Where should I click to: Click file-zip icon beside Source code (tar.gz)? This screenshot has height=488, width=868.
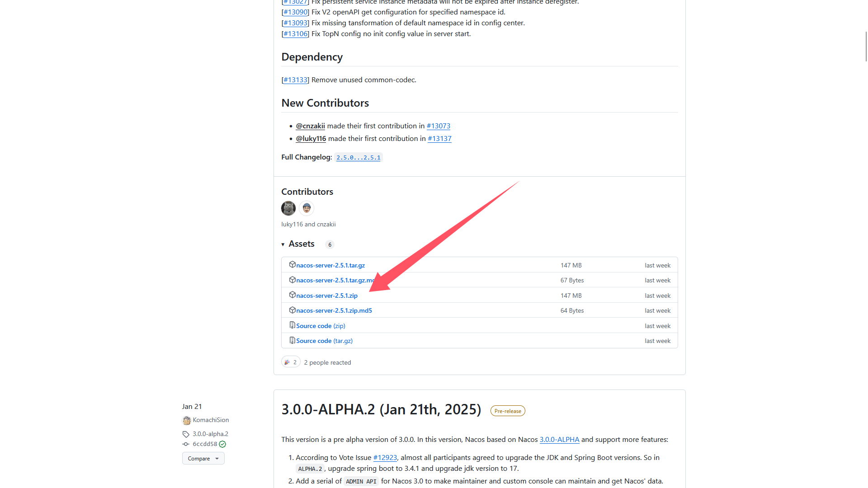click(x=292, y=340)
